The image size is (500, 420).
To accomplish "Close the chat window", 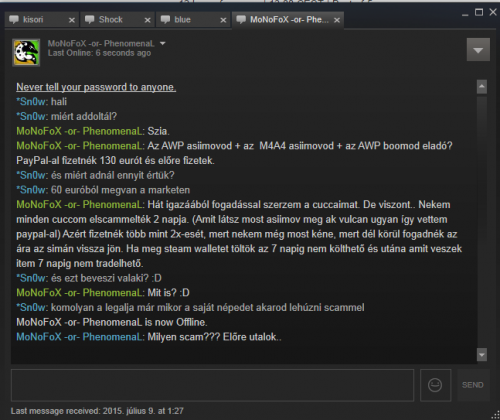I will [x=493, y=12].
